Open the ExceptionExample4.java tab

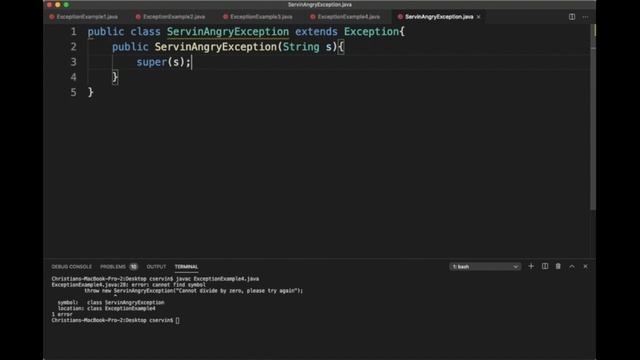(345, 17)
